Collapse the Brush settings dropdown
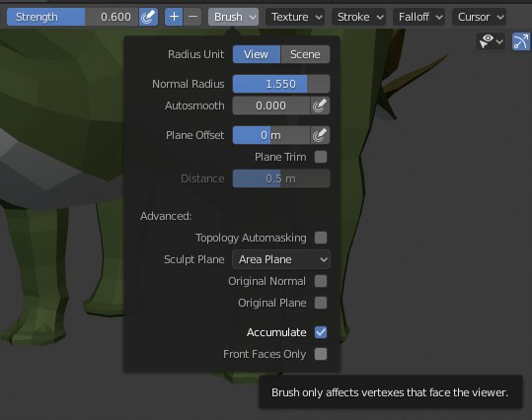The image size is (532, 420). 233,17
